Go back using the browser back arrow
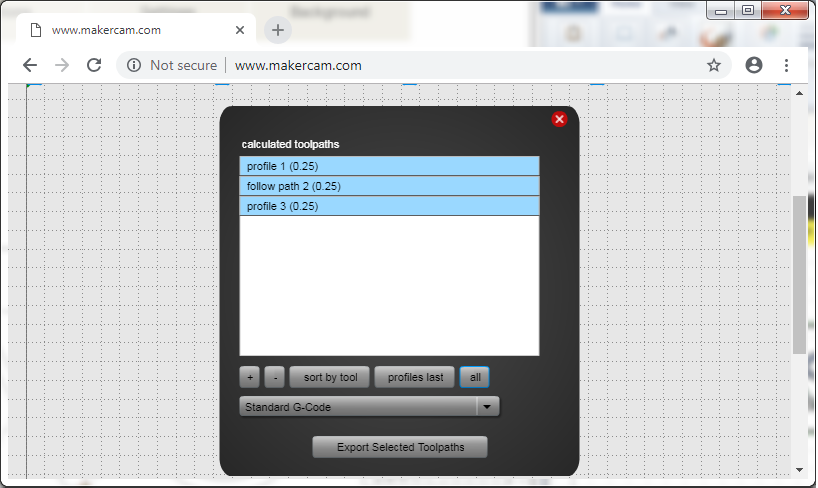818x488 pixels. click(30, 65)
